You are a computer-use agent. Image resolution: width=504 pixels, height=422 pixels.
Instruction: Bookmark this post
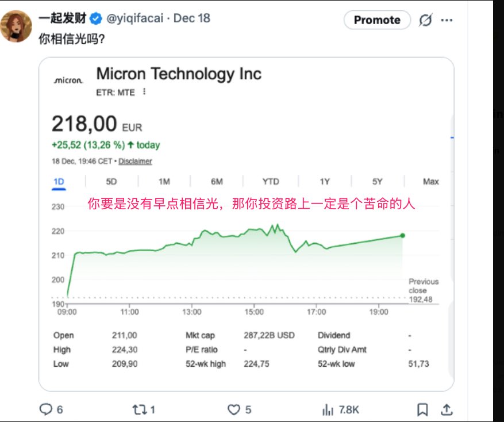click(x=422, y=409)
